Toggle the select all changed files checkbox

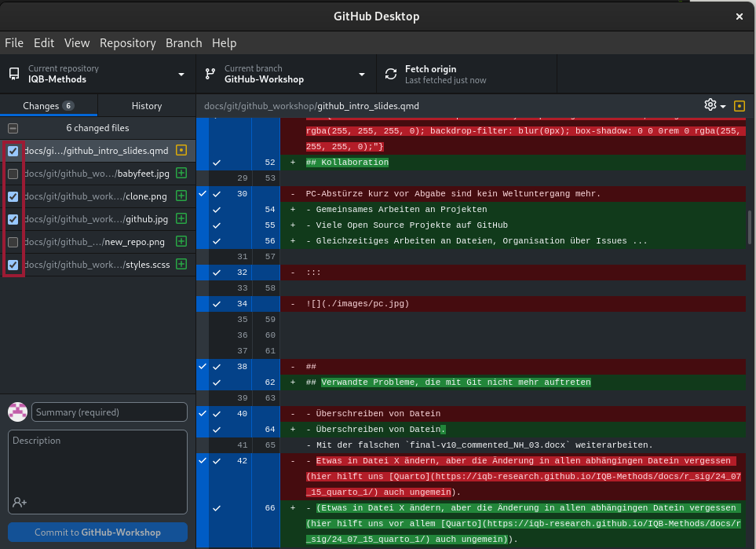pyautogui.click(x=13, y=128)
